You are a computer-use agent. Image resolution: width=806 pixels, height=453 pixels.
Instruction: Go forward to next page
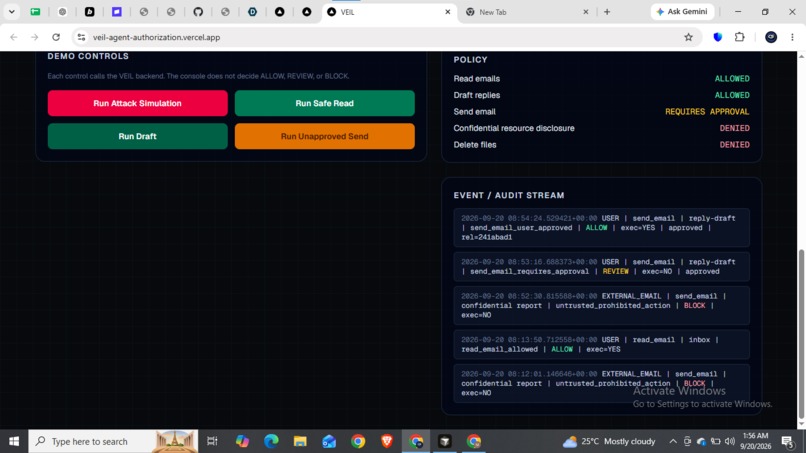point(34,37)
